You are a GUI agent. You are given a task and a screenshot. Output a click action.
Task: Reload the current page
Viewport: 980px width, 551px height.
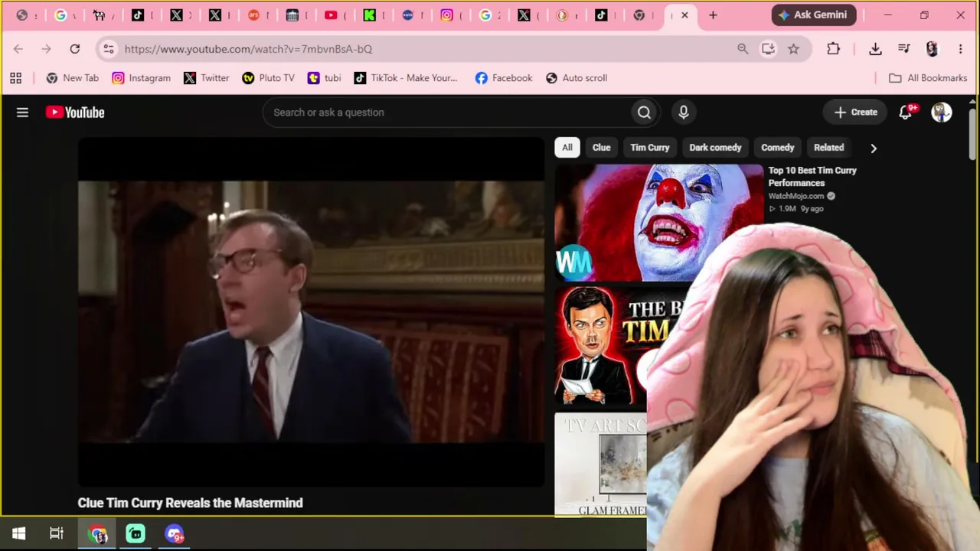75,49
